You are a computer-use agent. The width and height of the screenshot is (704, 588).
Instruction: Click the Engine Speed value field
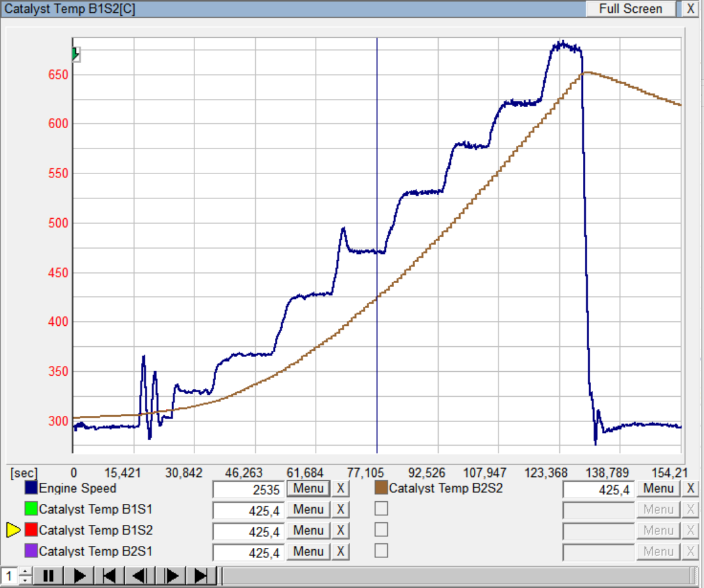(247, 490)
